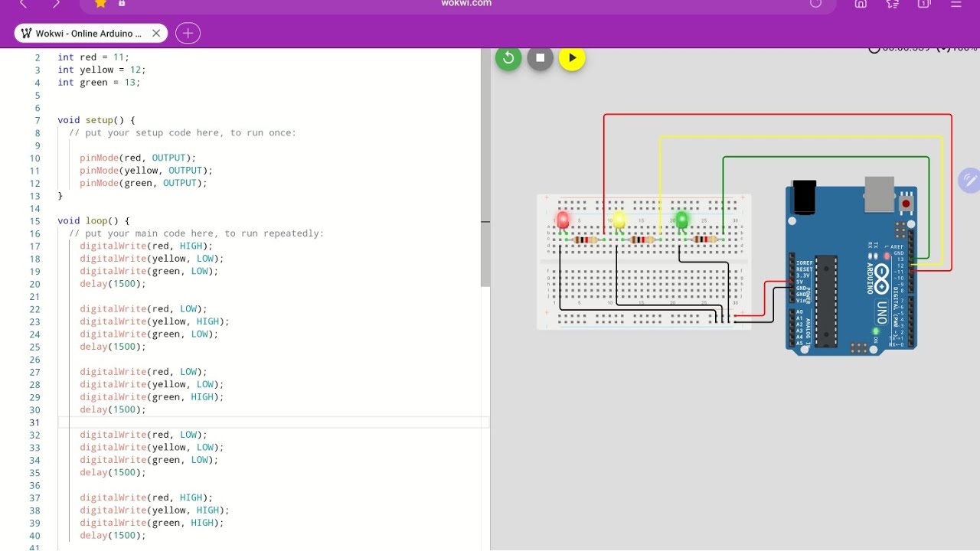Select the Wokwi - Online Arduino tab
The height and width of the screenshot is (551, 980).
(89, 33)
